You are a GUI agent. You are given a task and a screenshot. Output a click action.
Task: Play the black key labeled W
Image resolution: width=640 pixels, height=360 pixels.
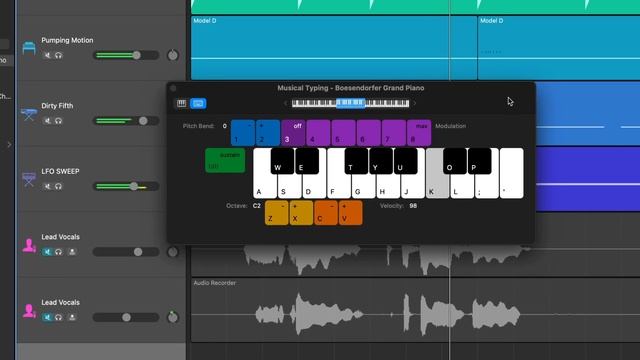pyautogui.click(x=282, y=161)
